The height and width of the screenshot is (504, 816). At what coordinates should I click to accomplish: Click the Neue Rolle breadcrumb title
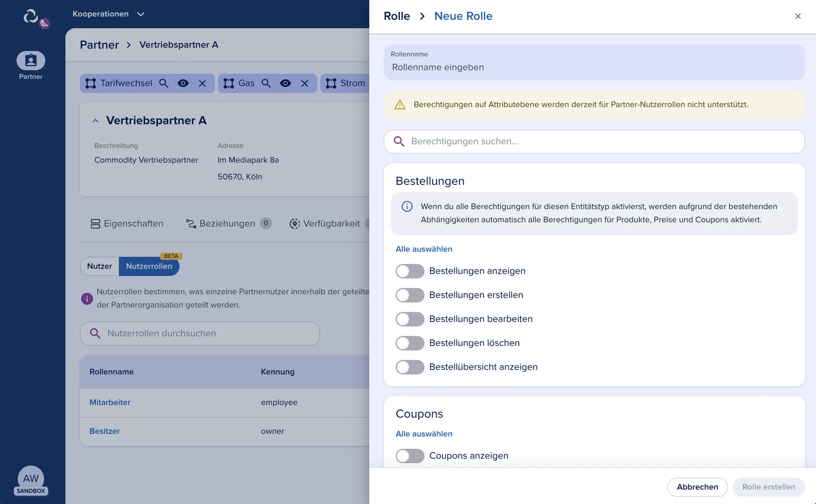(x=463, y=16)
